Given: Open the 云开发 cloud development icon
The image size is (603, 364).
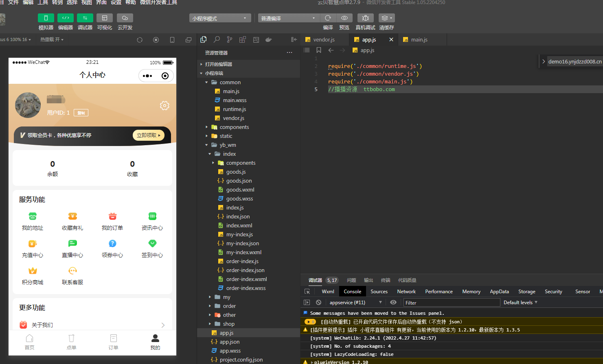Looking at the screenshot, I should pos(125,18).
